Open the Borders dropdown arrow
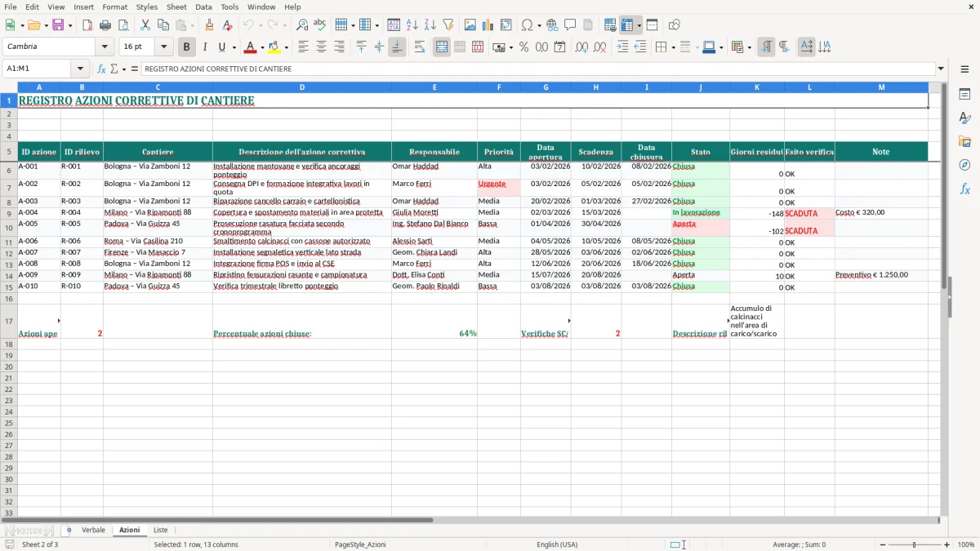 (675, 47)
